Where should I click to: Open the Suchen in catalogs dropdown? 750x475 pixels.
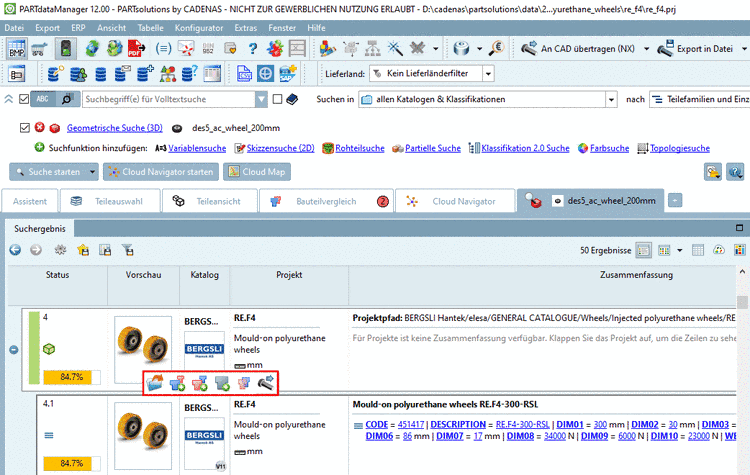point(611,99)
